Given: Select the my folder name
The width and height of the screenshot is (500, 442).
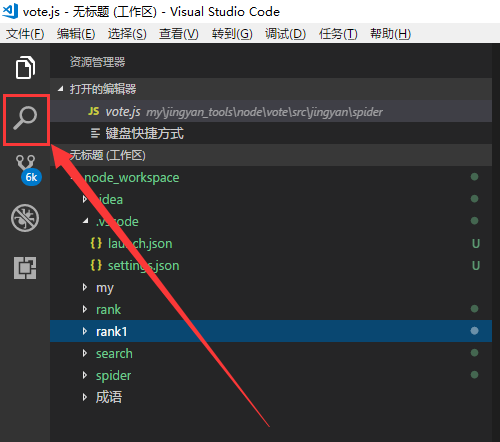Looking at the screenshot, I should [105, 288].
